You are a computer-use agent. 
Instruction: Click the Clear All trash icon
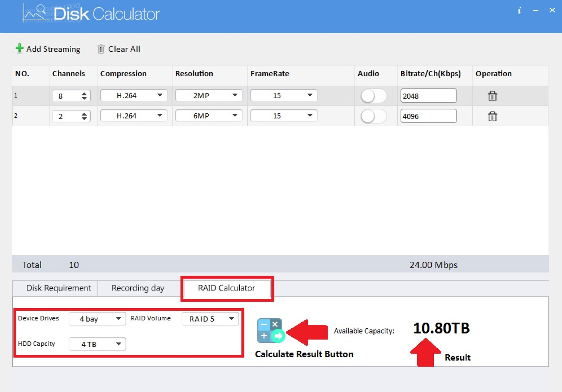click(x=101, y=49)
